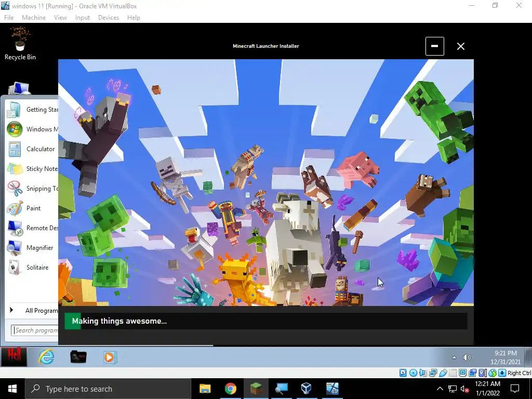
Task: Launch Calculator from the Start menu
Action: [x=32, y=149]
